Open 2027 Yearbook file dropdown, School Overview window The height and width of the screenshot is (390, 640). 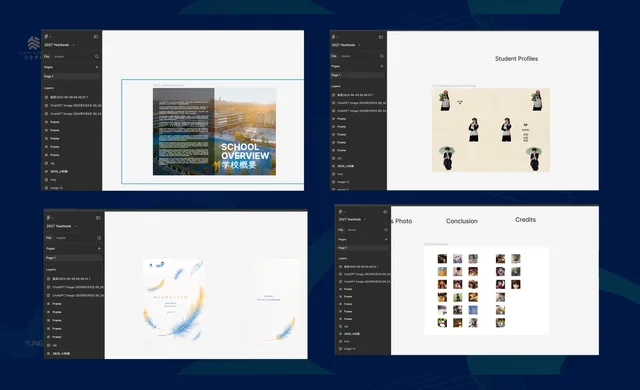(60, 45)
